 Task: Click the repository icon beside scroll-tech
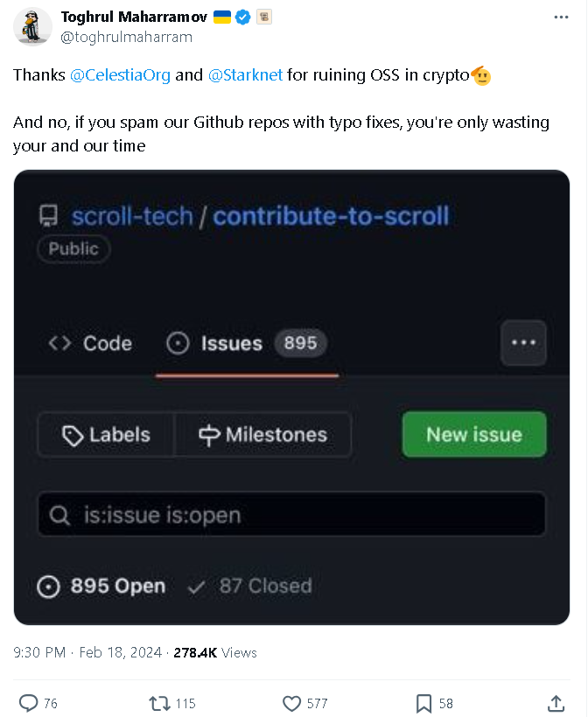47,214
